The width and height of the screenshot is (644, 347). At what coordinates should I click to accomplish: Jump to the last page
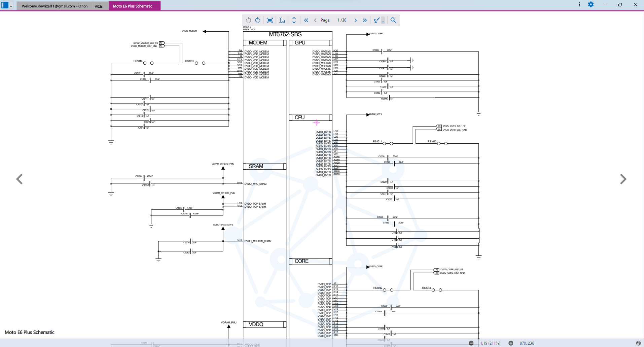[x=365, y=20]
